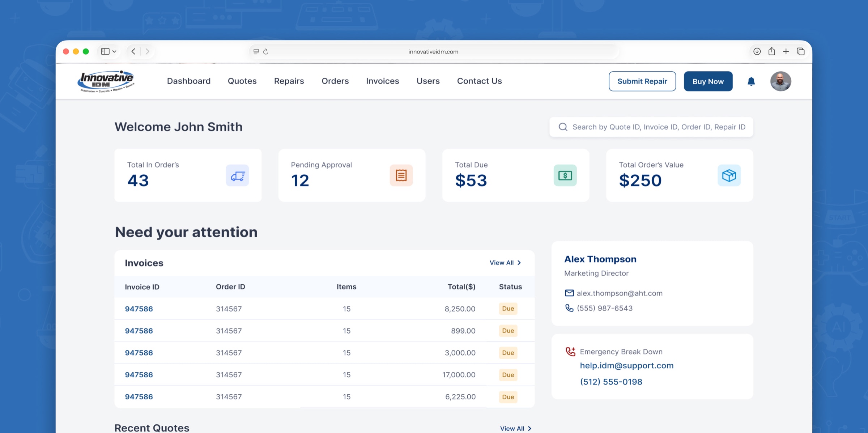The width and height of the screenshot is (868, 433).
Task: Show the tab overview icon
Action: coord(801,51)
